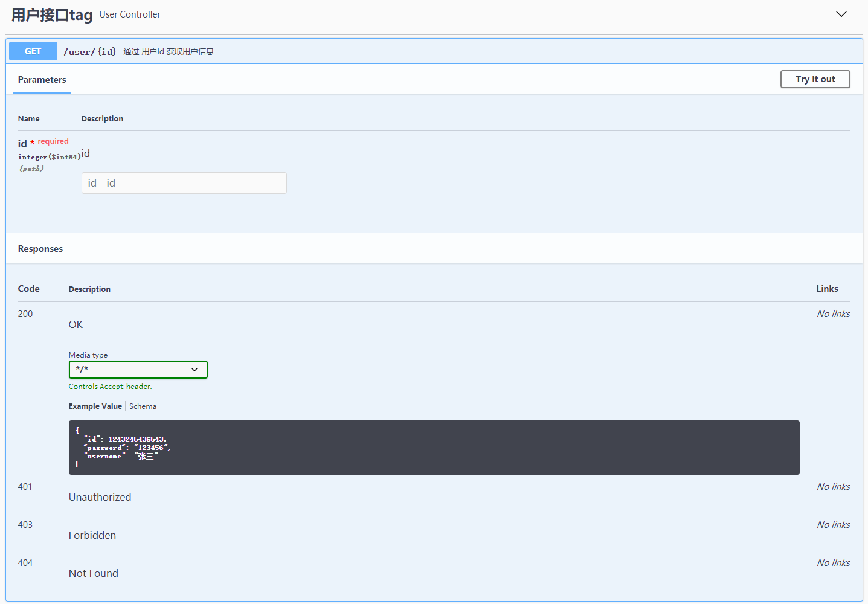868x604 pixels.
Task: Click the Responses section heading
Action: click(x=40, y=249)
